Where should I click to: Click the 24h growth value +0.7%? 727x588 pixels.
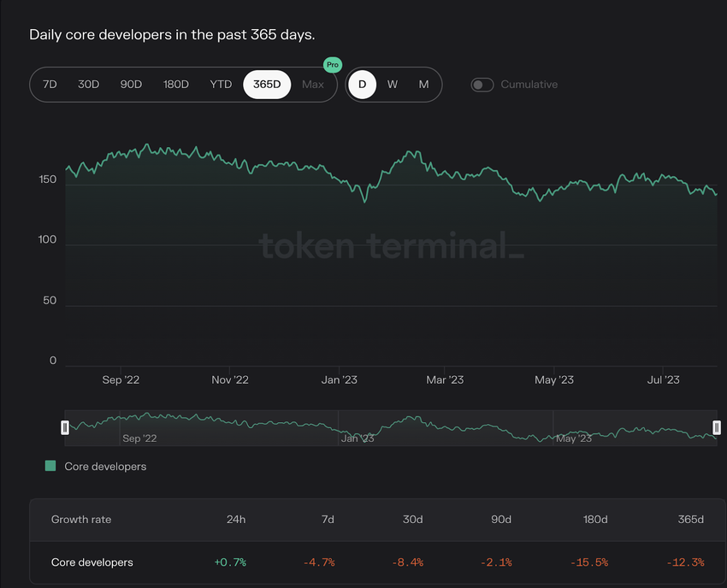(x=230, y=562)
